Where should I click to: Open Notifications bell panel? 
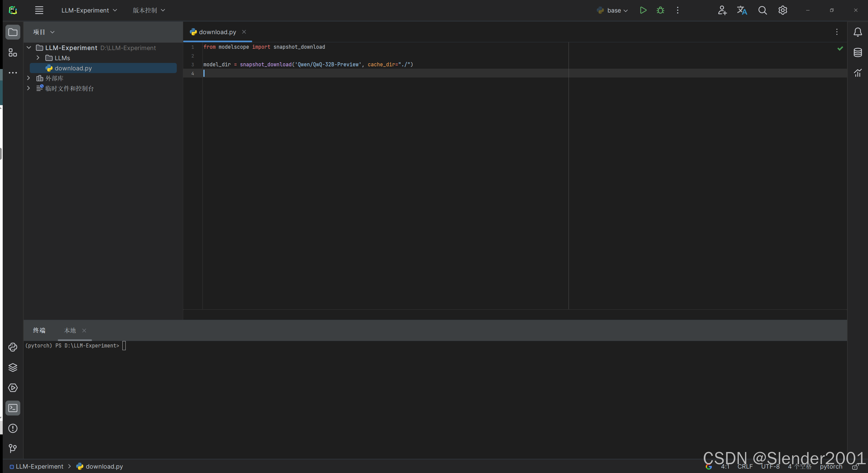(x=858, y=32)
